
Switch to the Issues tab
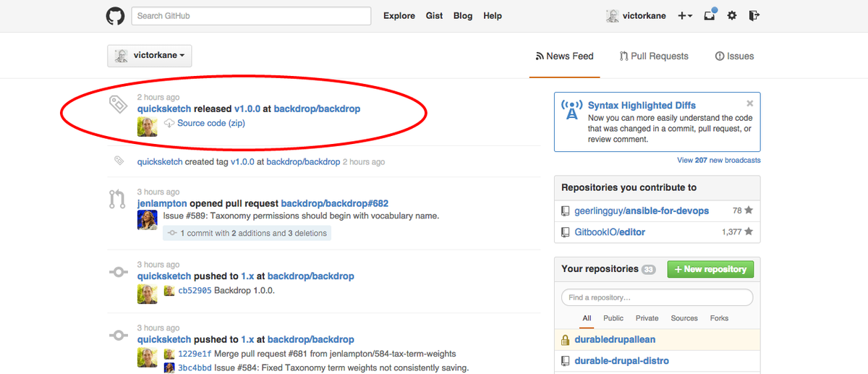click(734, 56)
